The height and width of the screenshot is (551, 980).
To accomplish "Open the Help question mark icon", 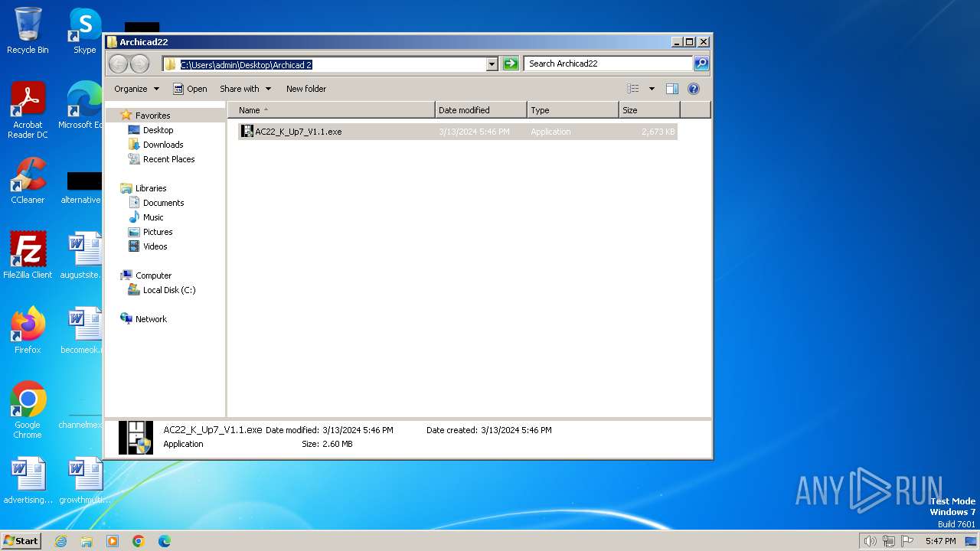I will tap(694, 89).
